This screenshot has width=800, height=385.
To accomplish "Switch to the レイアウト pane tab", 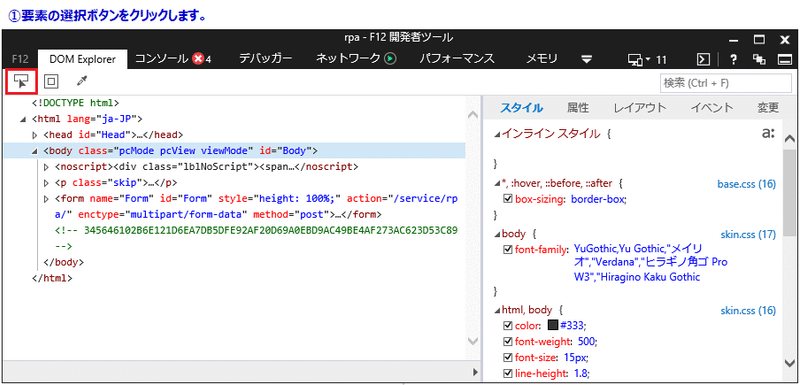I will 640,108.
